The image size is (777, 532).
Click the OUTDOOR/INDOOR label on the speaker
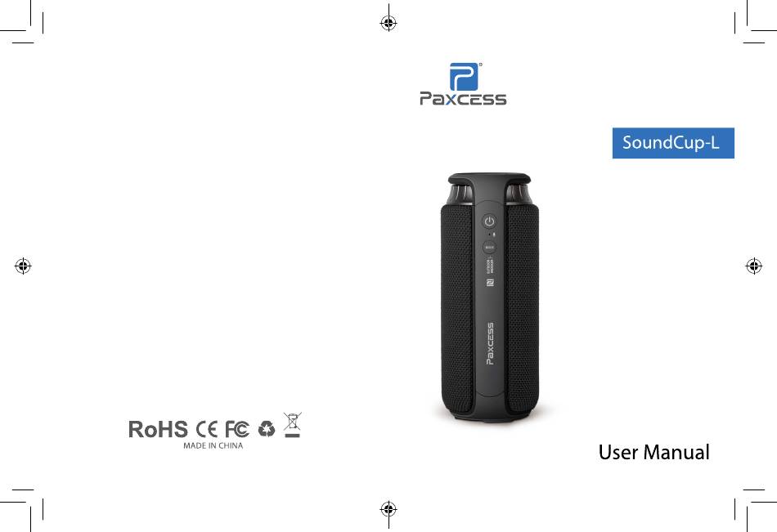490,266
